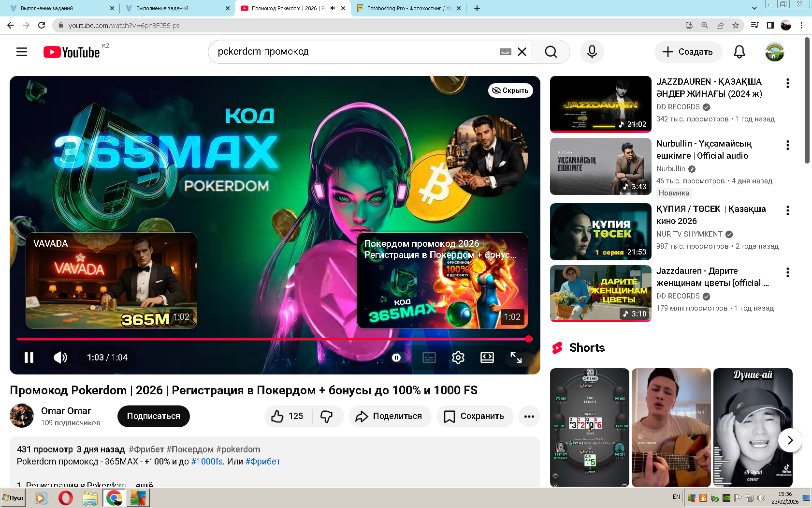The width and height of the screenshot is (812, 508).
Task: Seek on the red video progress bar
Action: [275, 339]
